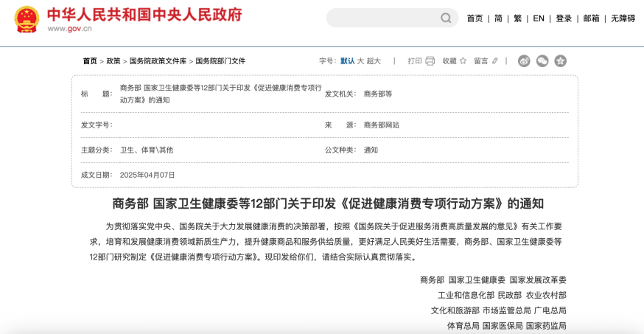644x334 pixels.
Task: Click breadcrumb 首页
Action: (x=90, y=61)
